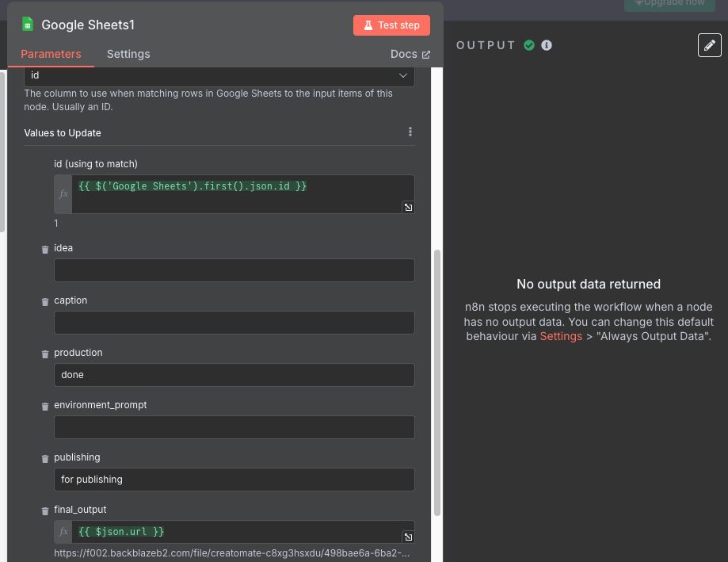Delete the publishing field with trash icon
728x562 pixels.
tap(44, 458)
